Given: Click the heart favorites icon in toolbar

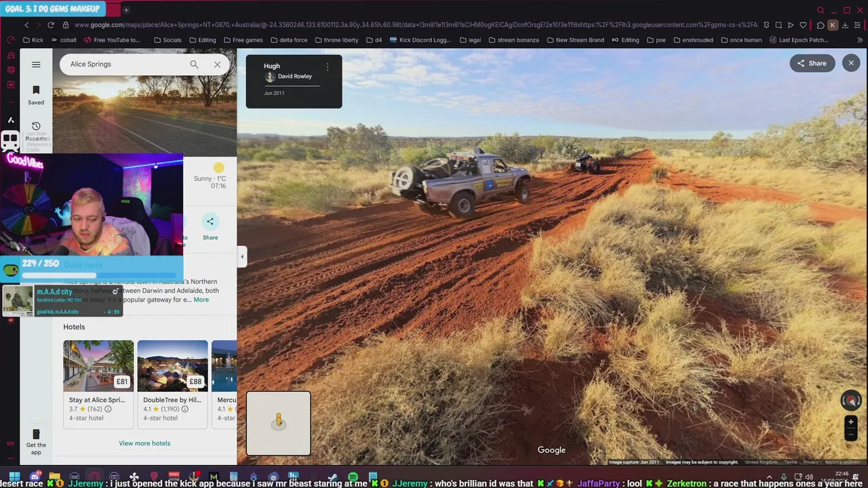Looking at the screenshot, I should 804,25.
